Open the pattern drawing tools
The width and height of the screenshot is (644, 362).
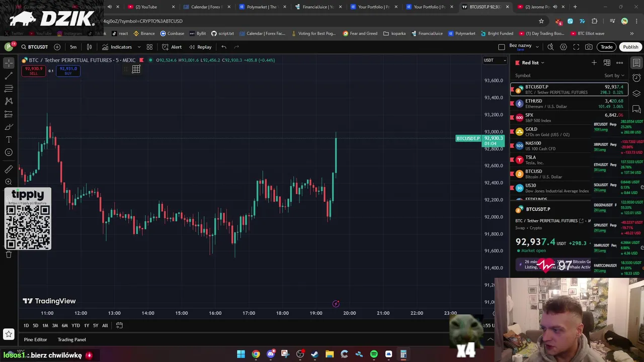point(9,101)
